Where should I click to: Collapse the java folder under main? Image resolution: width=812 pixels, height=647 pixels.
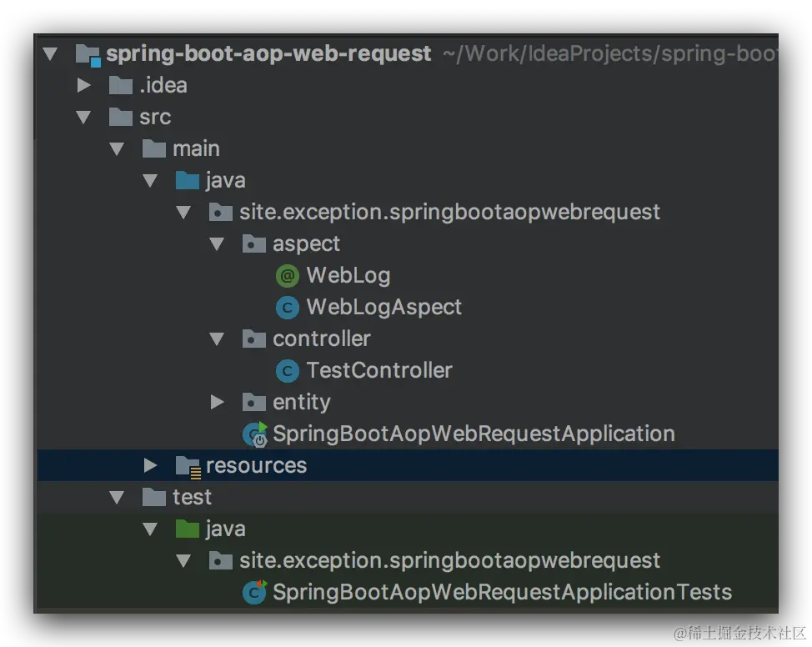coord(150,181)
